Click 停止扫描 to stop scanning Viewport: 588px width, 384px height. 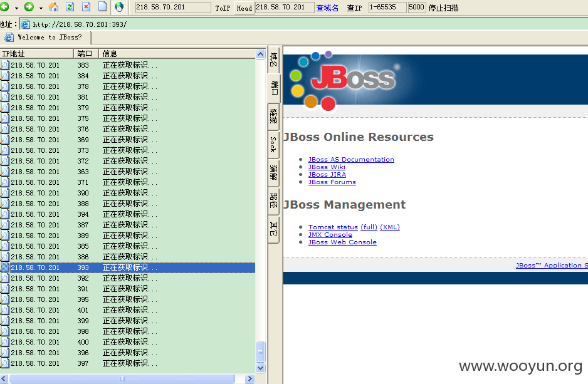pyautogui.click(x=444, y=8)
